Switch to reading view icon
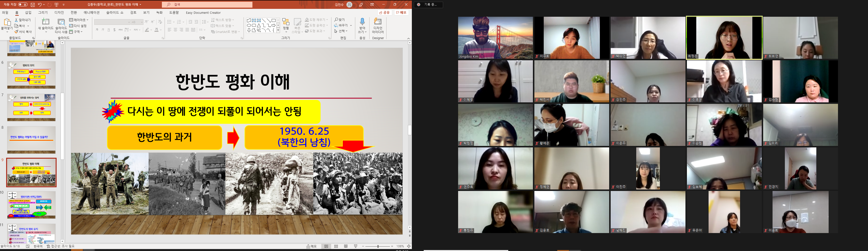Screen dimensions: 868x251 click(346, 246)
